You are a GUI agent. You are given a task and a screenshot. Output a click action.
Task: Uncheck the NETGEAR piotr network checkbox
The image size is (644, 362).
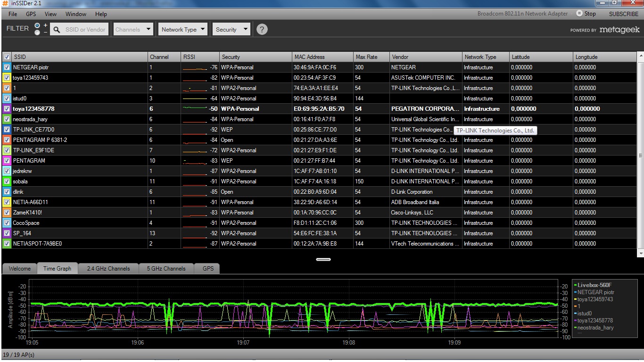click(x=7, y=67)
